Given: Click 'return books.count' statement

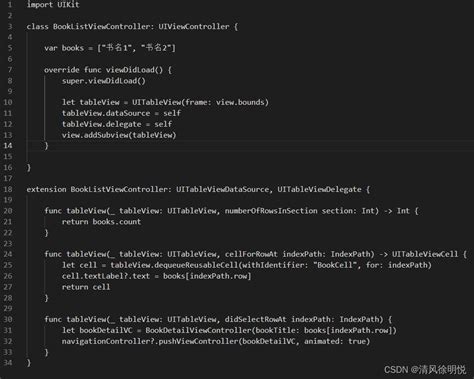Looking at the screenshot, I should 101,222.
